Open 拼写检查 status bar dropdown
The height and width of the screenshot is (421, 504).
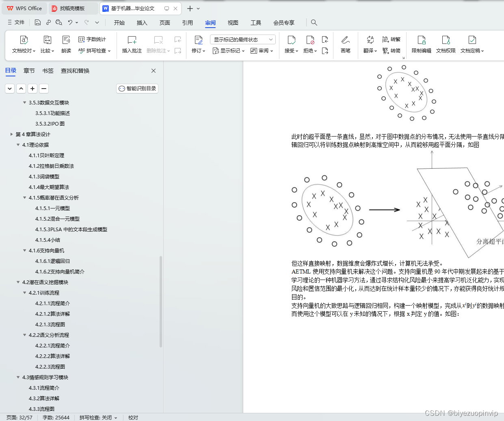point(116,418)
